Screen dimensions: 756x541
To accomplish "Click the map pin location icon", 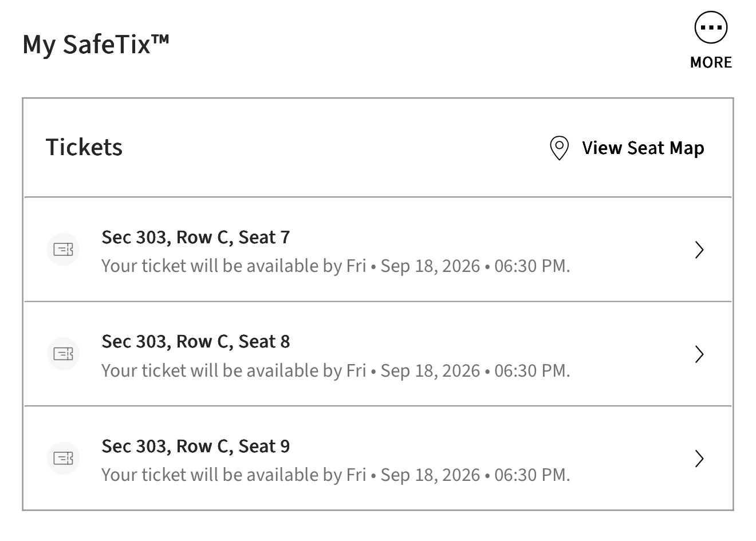I will pos(559,148).
